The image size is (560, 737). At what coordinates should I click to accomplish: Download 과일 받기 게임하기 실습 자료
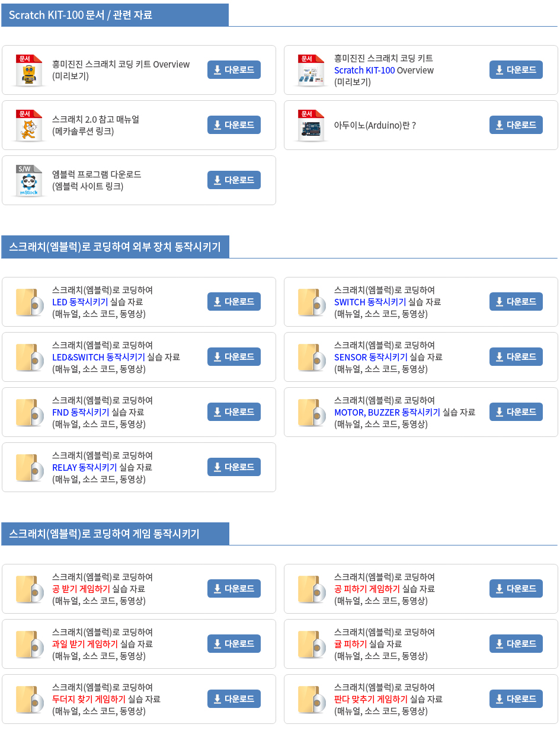(x=234, y=644)
